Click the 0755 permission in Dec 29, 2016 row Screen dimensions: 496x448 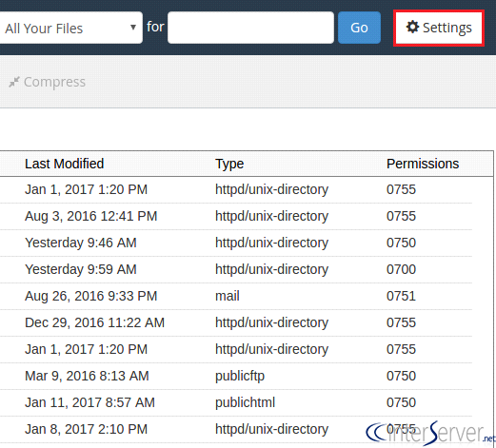(401, 322)
